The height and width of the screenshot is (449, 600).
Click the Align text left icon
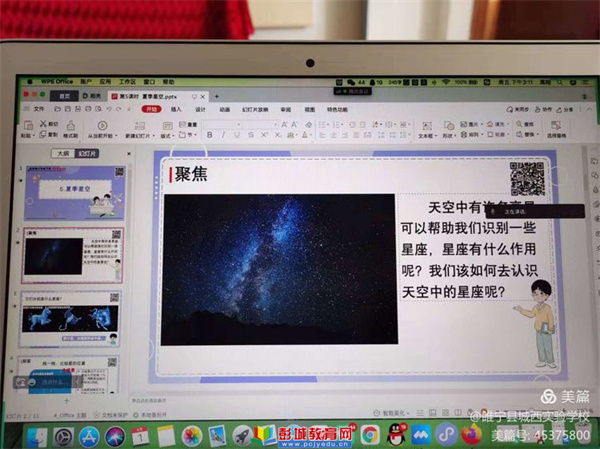click(323, 135)
